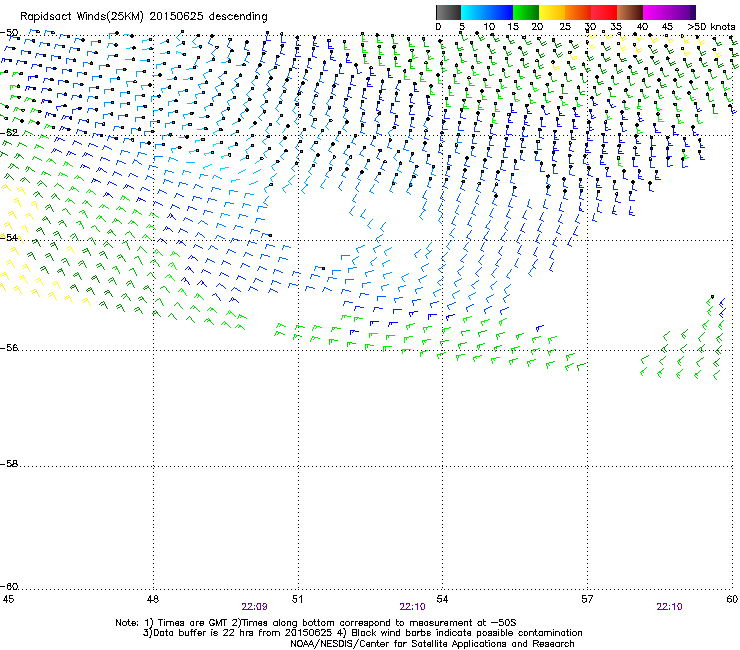This screenshot has height=650, width=740.
Task: Click the longitude axis label '48'
Action: [x=153, y=599]
